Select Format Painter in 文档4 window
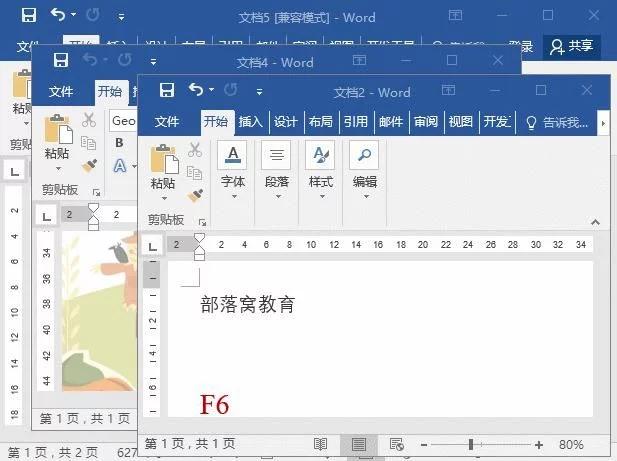Screen dimensions: 617x461 (x=89, y=166)
